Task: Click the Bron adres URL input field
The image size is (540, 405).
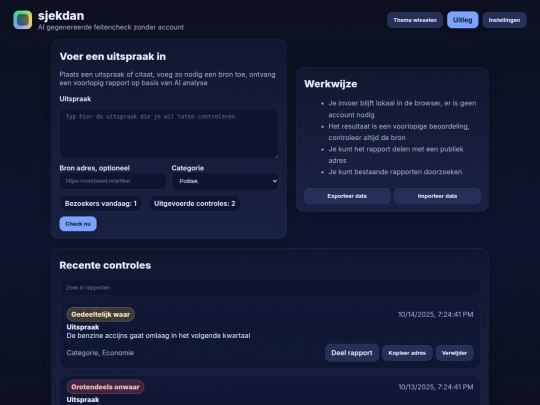Action: click(x=113, y=181)
